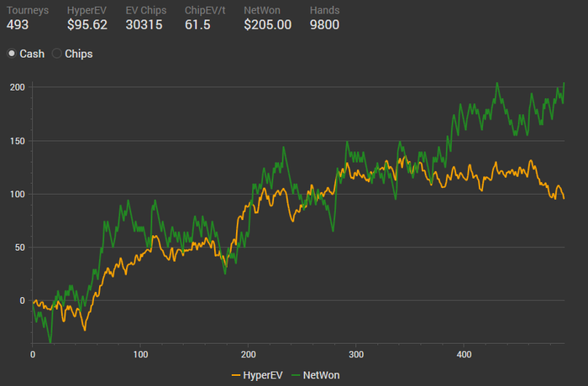Click the HyperEV value $95.62

pyautogui.click(x=87, y=24)
